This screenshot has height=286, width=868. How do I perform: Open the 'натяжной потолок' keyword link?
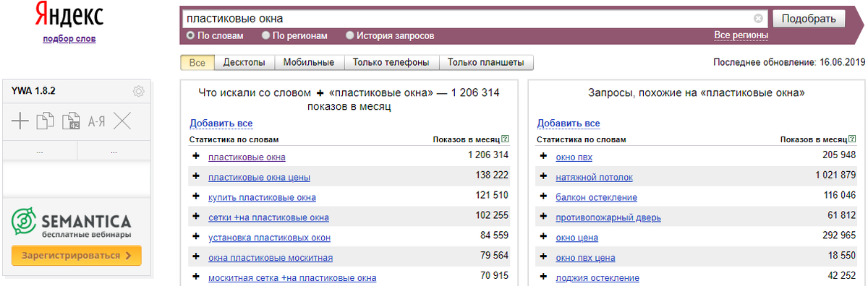click(594, 177)
